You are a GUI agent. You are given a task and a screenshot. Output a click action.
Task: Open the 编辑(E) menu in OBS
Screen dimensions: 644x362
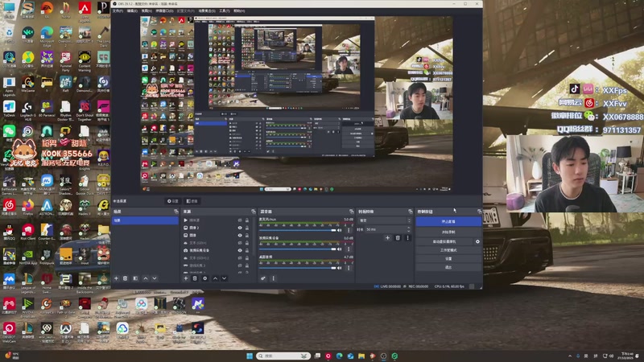coord(132,10)
